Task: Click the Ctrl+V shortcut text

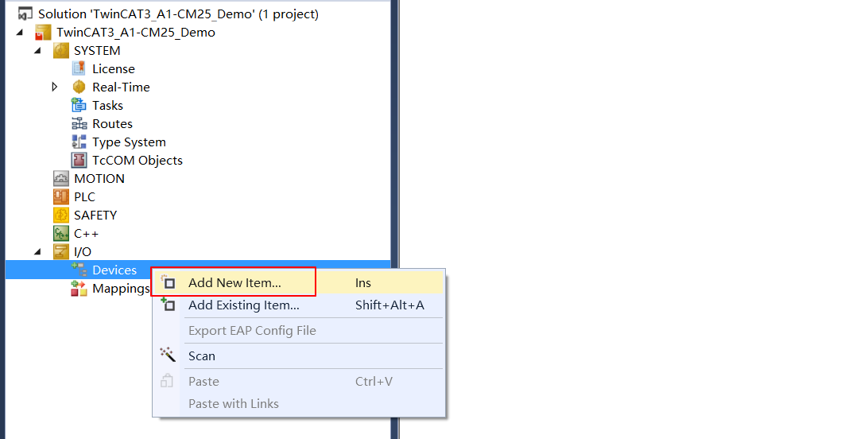Action: [x=374, y=382]
